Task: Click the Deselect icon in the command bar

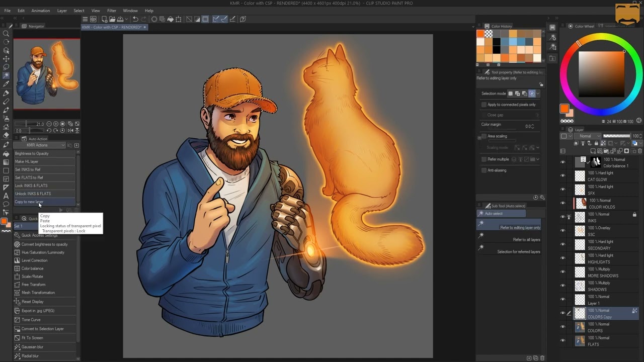Action: (189, 19)
